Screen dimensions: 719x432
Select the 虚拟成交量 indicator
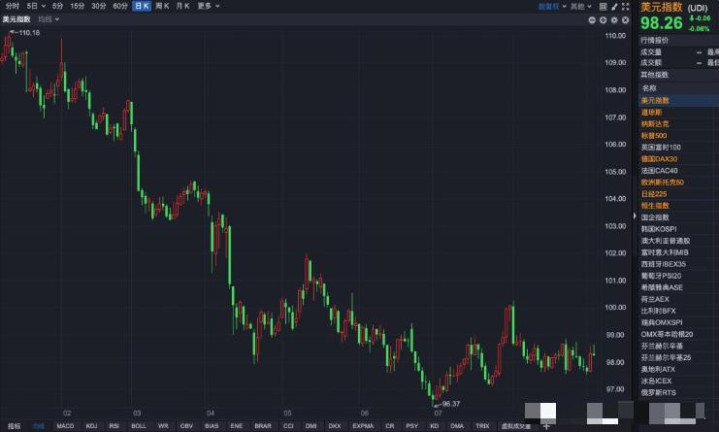coord(516,426)
